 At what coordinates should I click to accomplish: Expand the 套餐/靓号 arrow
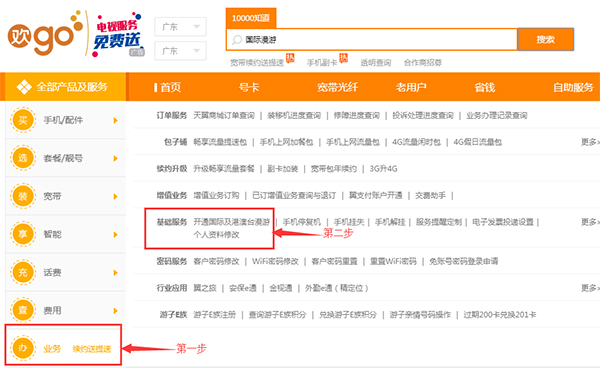[x=116, y=158]
